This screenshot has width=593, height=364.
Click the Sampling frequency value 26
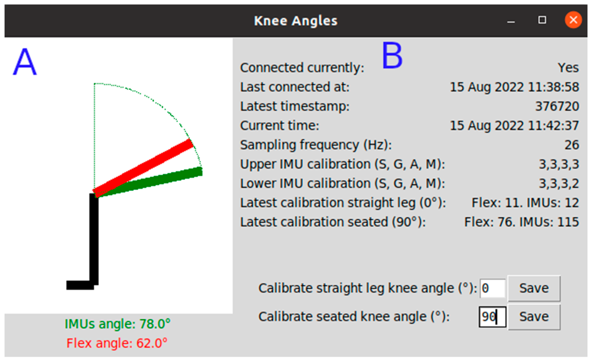571,145
